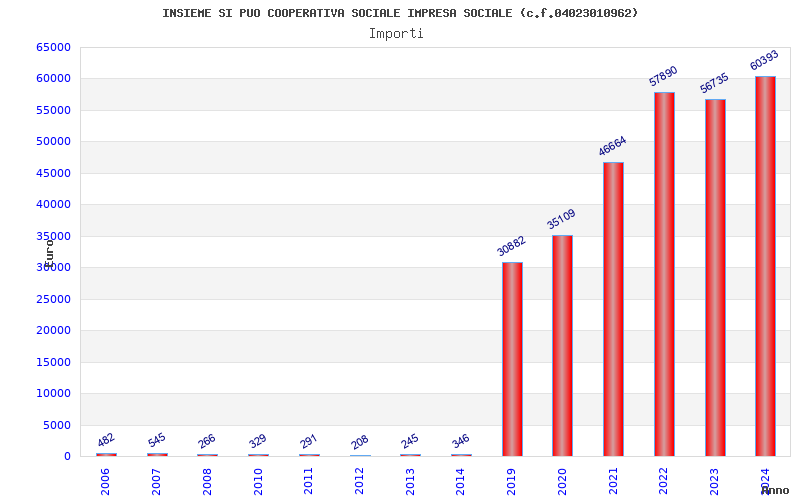The height and width of the screenshot is (500, 800).
Task: Click the 2022 bar labeled 57890
Action: click(x=664, y=274)
